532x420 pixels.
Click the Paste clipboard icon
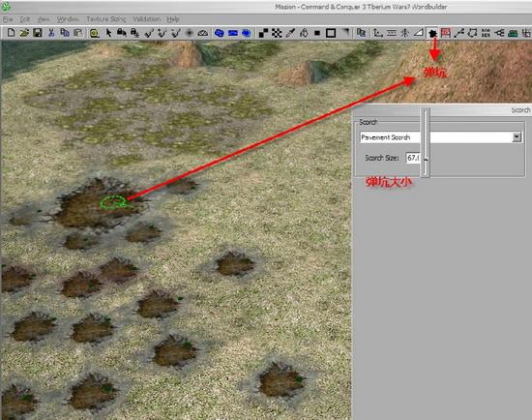click(78, 33)
